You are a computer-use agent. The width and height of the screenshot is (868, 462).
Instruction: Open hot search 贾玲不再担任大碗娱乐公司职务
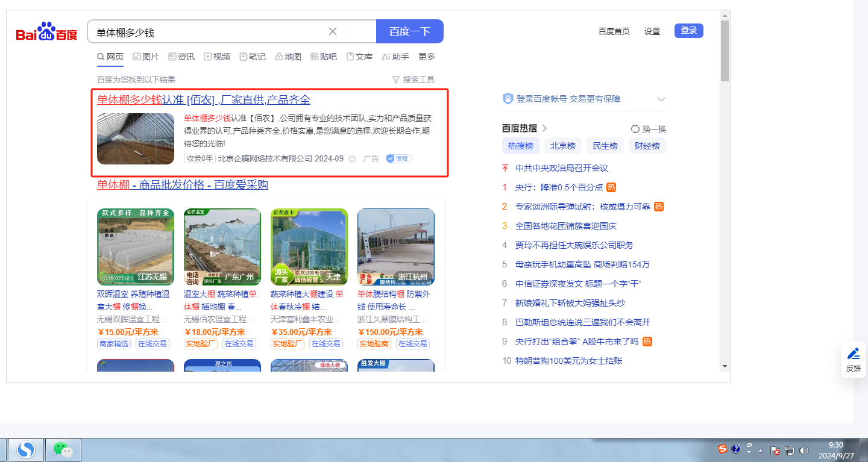tap(574, 245)
